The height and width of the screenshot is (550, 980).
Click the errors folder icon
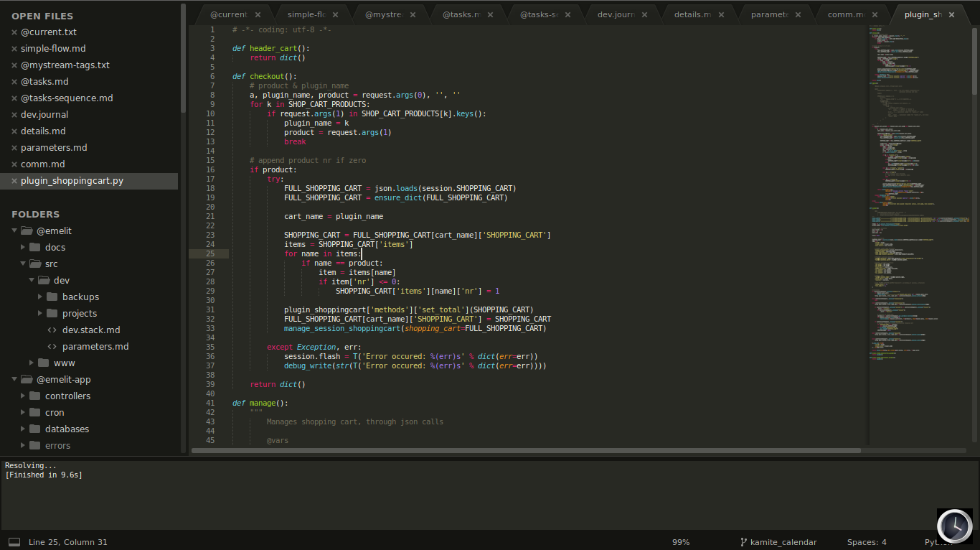pyautogui.click(x=34, y=445)
